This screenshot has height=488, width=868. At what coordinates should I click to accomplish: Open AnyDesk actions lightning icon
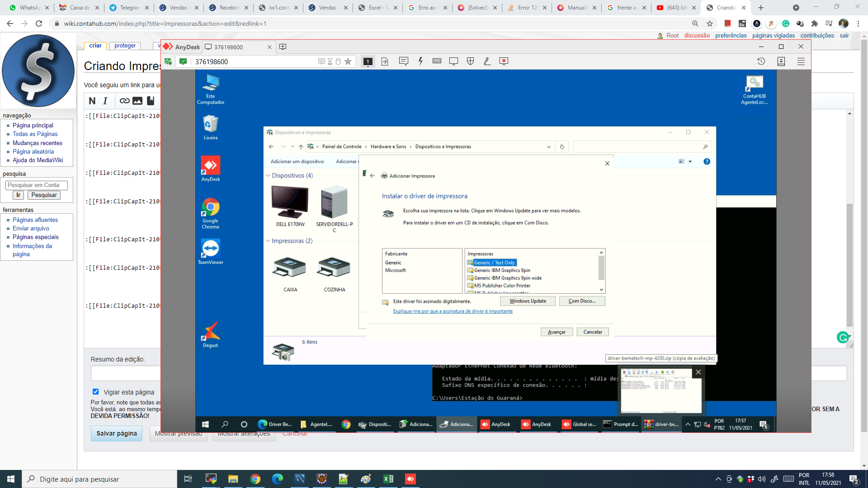coord(420,61)
